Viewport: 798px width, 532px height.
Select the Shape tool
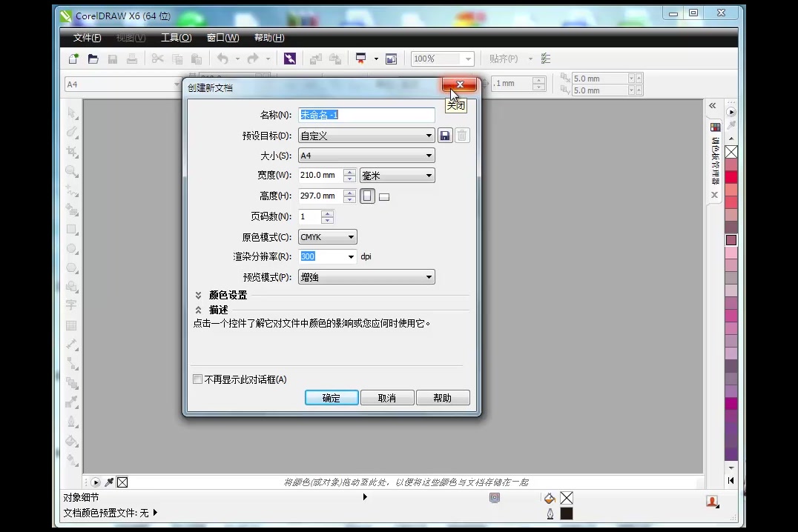(x=71, y=132)
